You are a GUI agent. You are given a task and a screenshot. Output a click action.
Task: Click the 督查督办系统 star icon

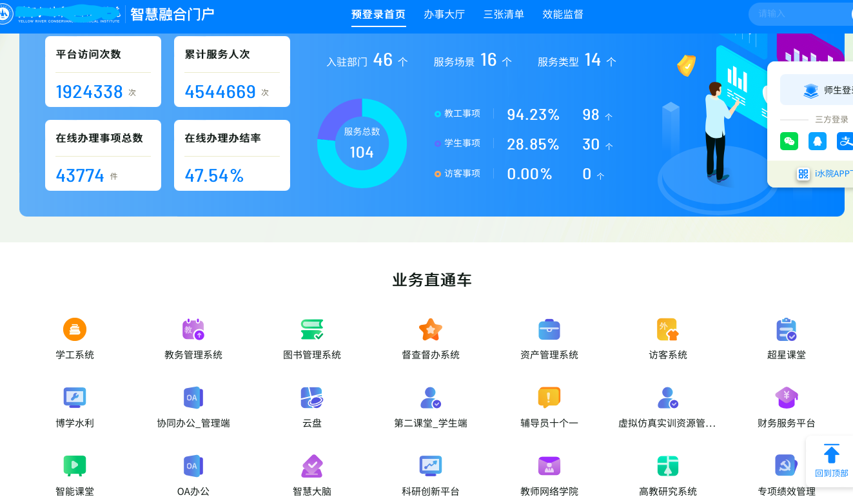point(430,330)
